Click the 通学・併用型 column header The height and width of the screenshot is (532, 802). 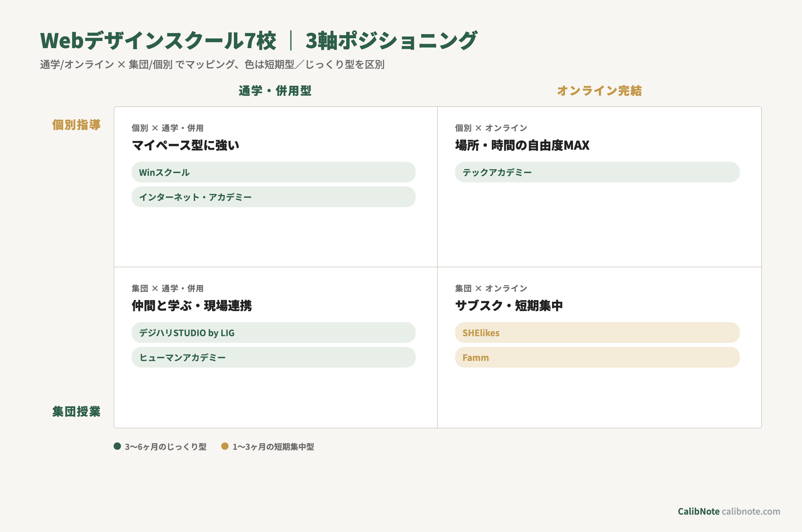pos(275,91)
